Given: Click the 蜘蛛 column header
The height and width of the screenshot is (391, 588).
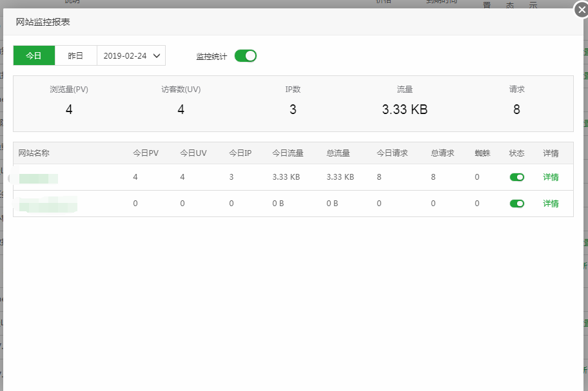Looking at the screenshot, I should coord(482,153).
